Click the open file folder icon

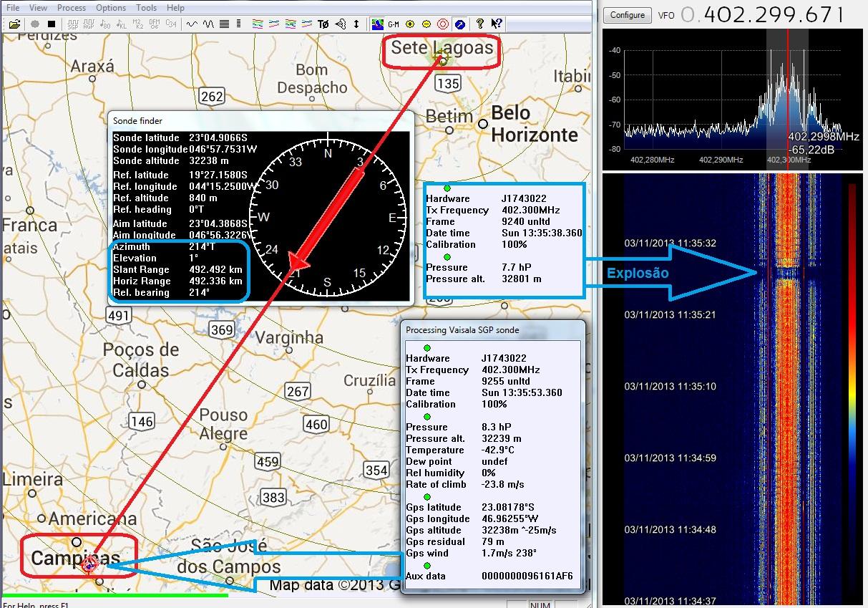[14, 24]
